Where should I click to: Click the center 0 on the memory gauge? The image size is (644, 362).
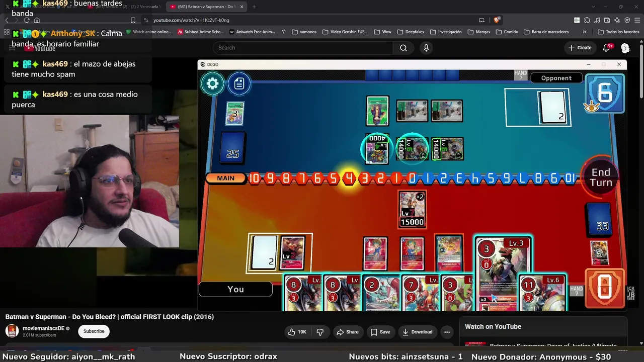[412, 178]
